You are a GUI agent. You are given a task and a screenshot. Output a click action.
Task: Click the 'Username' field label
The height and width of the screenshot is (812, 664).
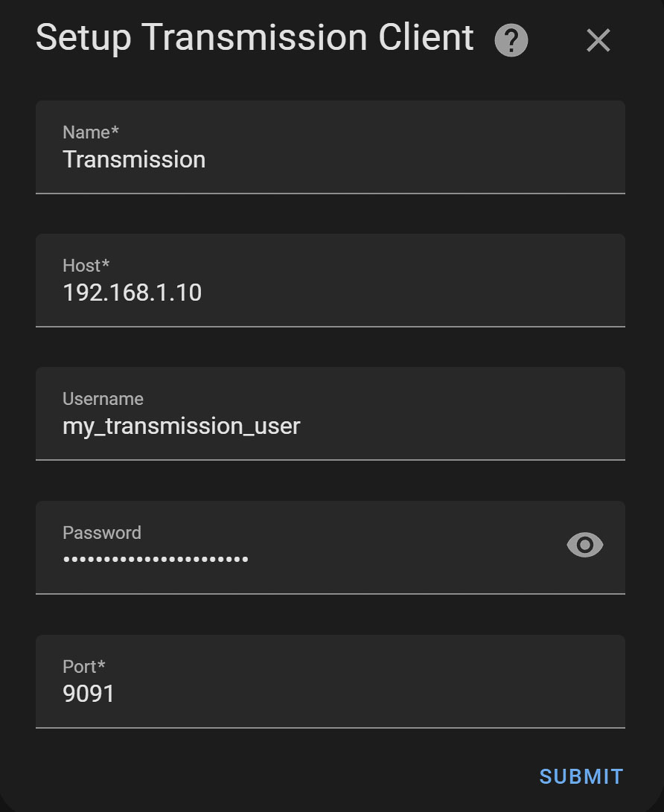click(103, 399)
